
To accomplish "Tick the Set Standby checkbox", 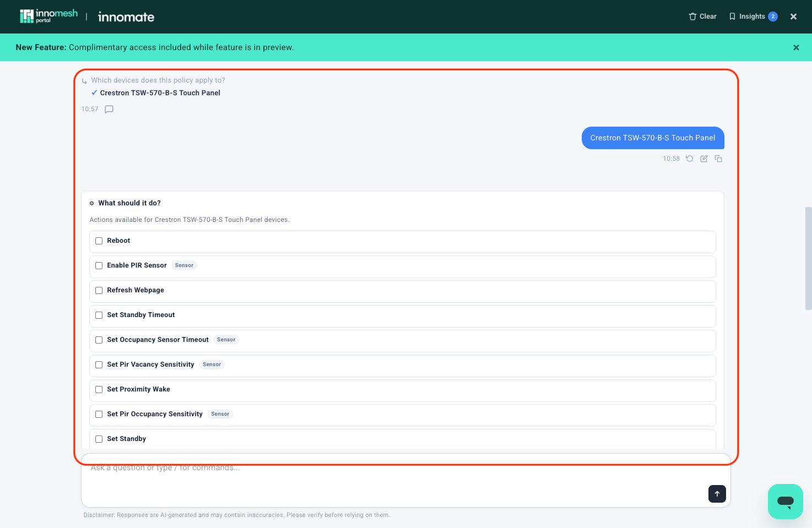I will [99, 439].
